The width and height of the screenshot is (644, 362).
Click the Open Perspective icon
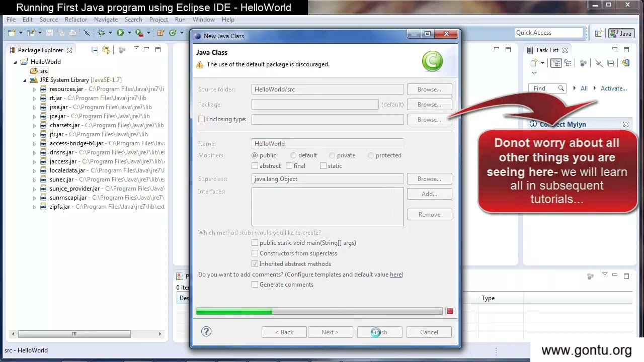(598, 34)
